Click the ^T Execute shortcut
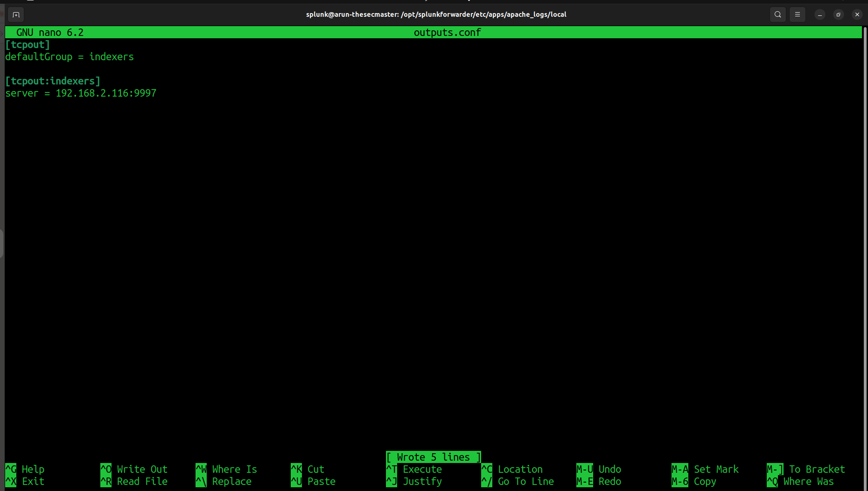The image size is (868, 491). click(x=414, y=470)
